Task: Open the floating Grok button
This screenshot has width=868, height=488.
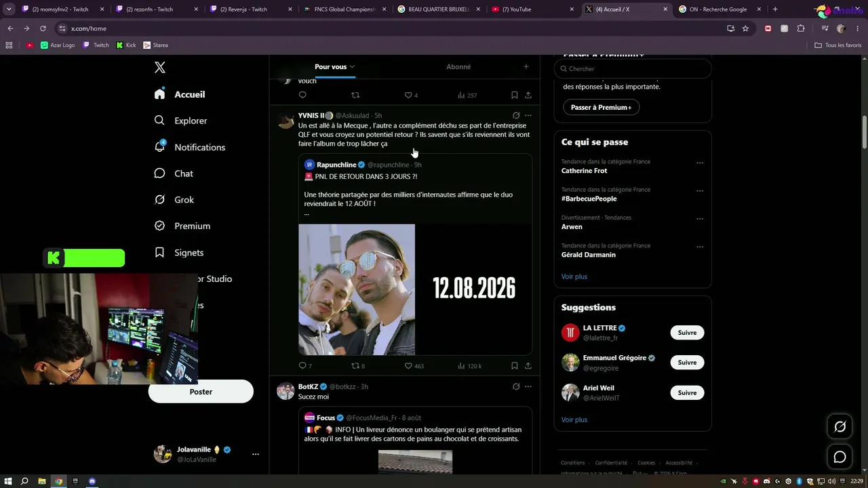Action: (840, 427)
